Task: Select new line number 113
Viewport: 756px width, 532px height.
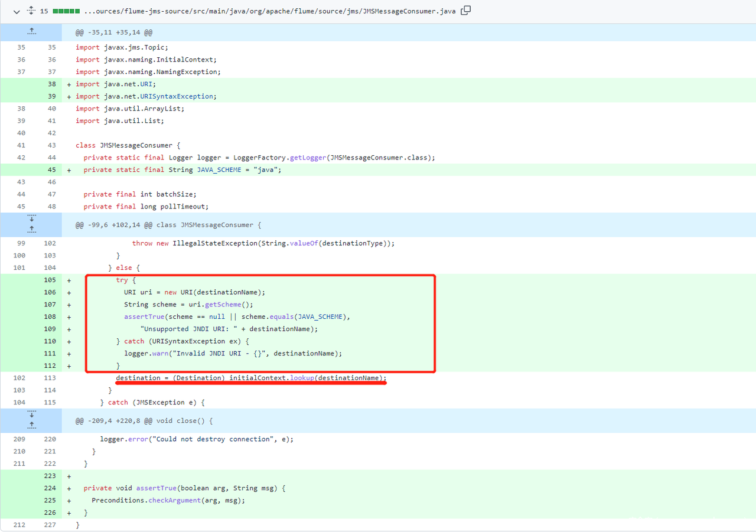Action: point(50,378)
